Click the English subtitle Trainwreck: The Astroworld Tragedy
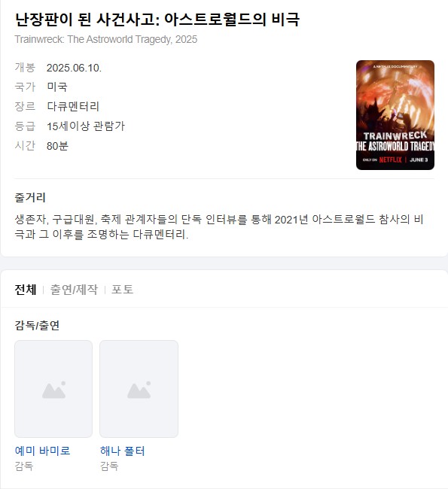 [93, 39]
